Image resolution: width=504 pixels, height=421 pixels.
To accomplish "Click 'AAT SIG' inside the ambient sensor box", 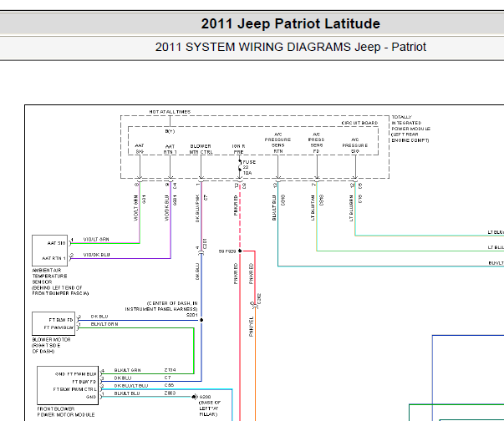I will click(x=56, y=243).
